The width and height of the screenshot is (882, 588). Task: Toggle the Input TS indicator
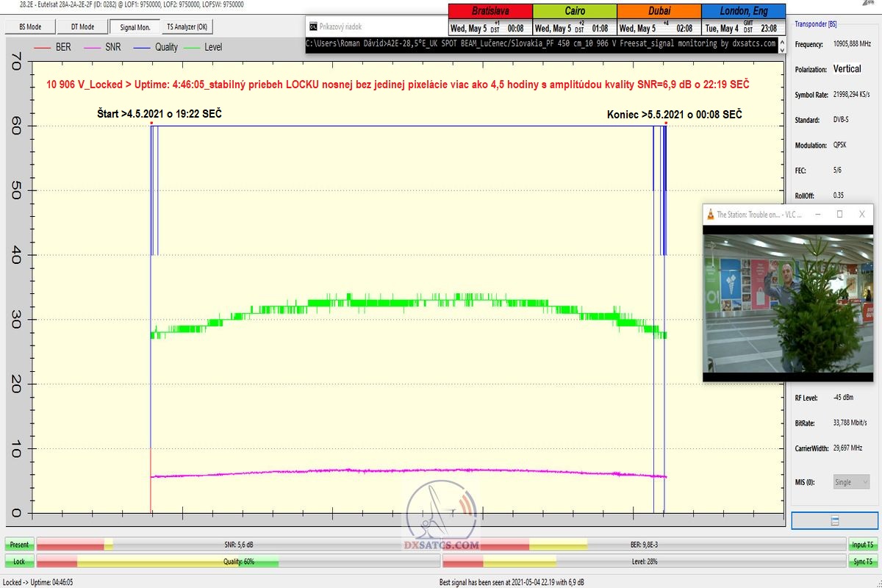[862, 545]
